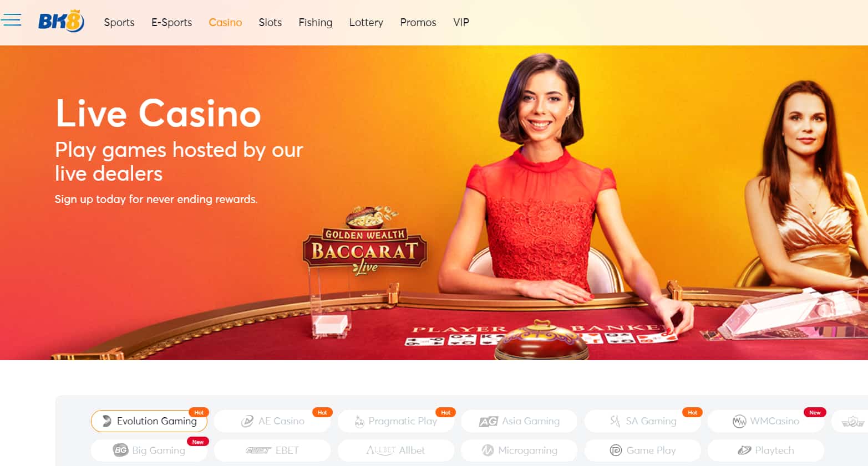Open the Sports menu item
This screenshot has height=466, width=868.
[119, 22]
